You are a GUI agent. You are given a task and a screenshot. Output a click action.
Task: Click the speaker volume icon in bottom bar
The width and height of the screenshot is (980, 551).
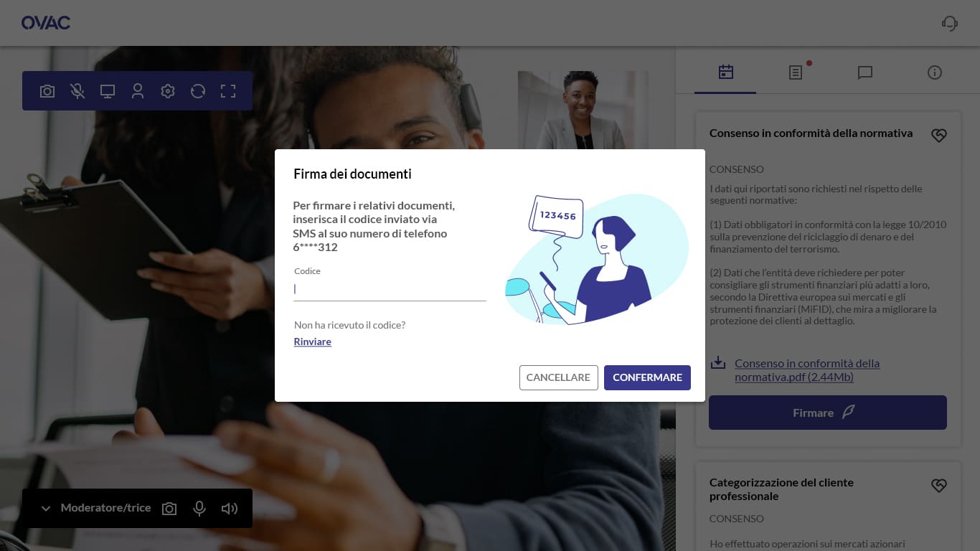pyautogui.click(x=230, y=509)
